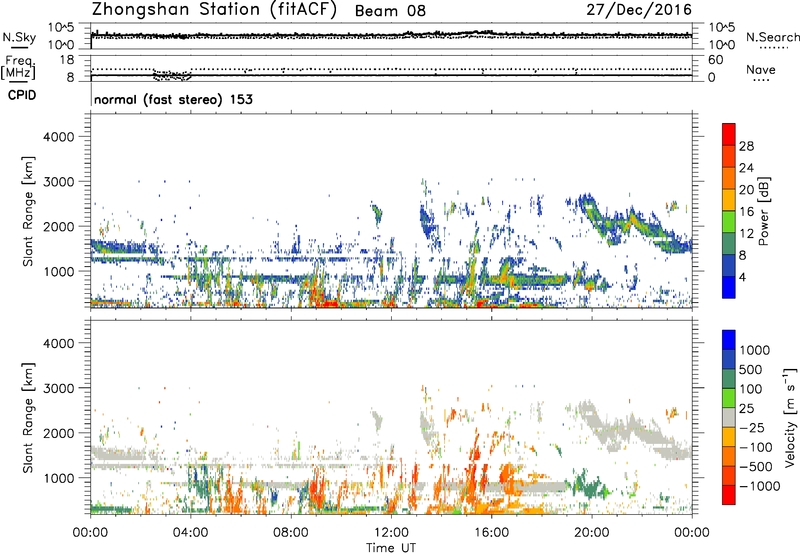Click the 04:00 time tick label

pyautogui.click(x=190, y=533)
